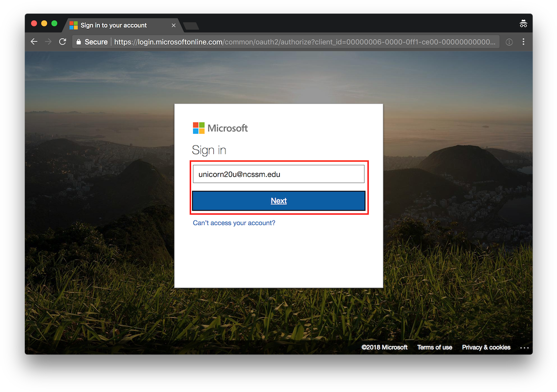The image size is (557, 392).
Task: Click the browser forward arrow
Action: click(48, 42)
